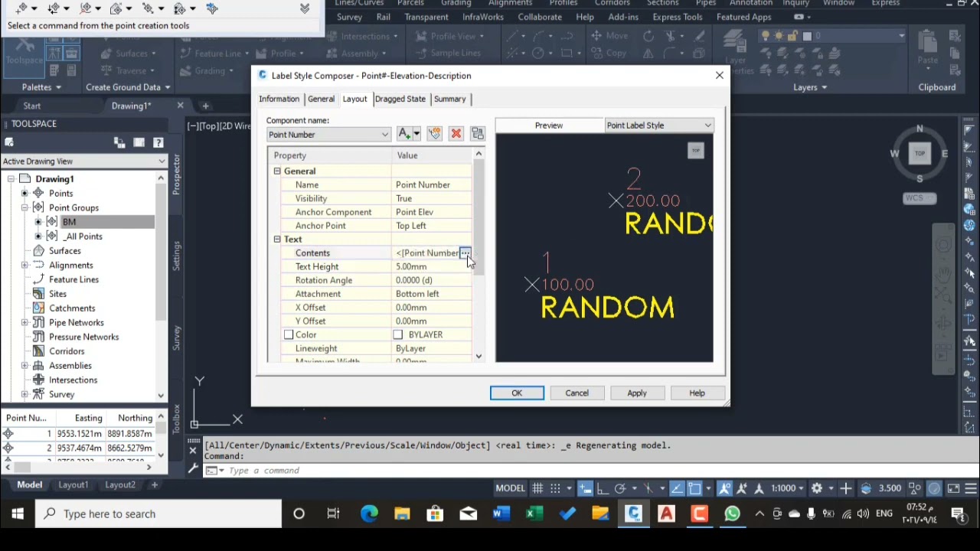This screenshot has width=980, height=551.
Task: Select the BM point group
Action: 69,222
